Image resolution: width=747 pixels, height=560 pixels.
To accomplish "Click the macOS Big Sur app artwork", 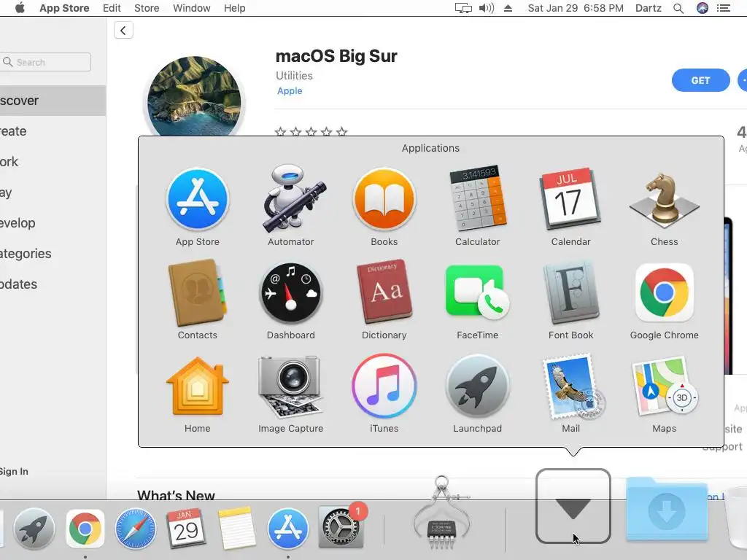I will (x=194, y=97).
